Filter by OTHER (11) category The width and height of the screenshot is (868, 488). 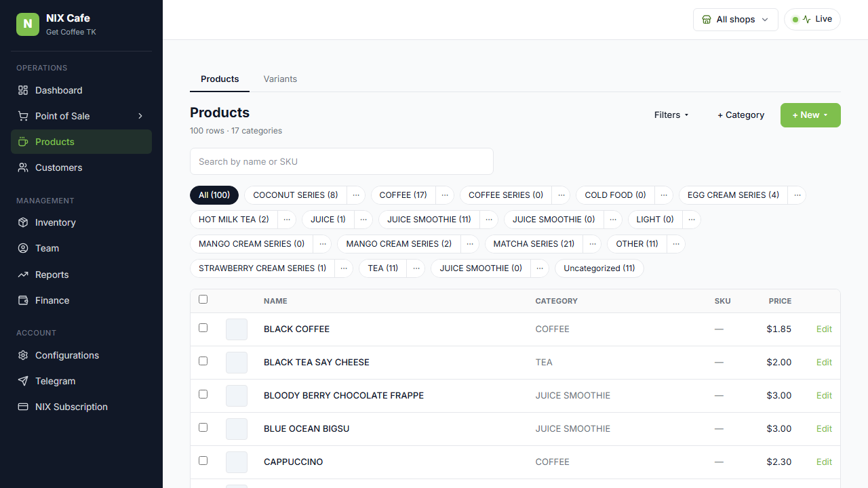637,244
